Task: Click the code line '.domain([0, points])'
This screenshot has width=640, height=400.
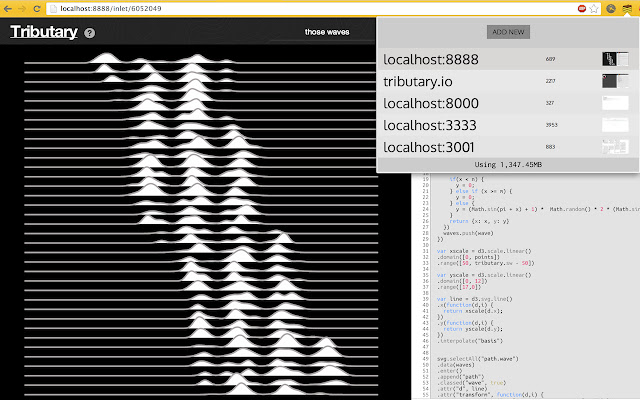Action: 468,257
